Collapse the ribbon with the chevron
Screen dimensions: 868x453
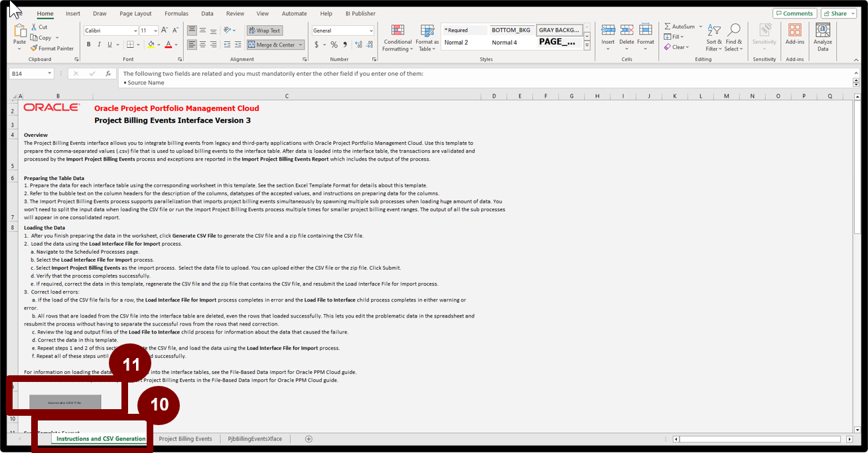[855, 59]
